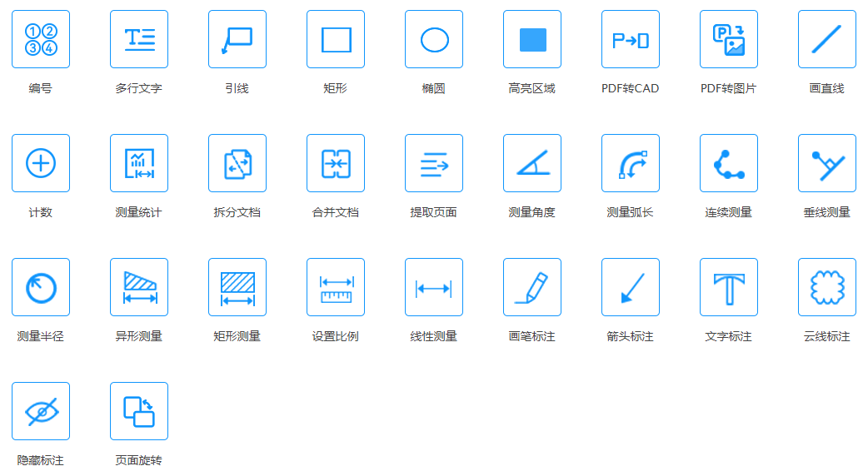Activate the 云线标注 cloud annotation tool
Screen dimensions: 868x476
point(827,287)
